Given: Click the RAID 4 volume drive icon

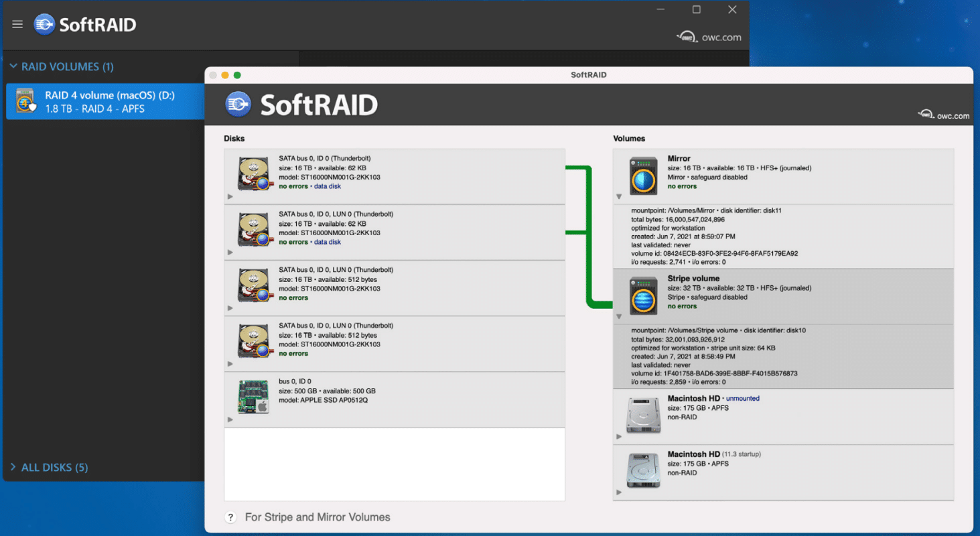Looking at the screenshot, I should [x=25, y=101].
